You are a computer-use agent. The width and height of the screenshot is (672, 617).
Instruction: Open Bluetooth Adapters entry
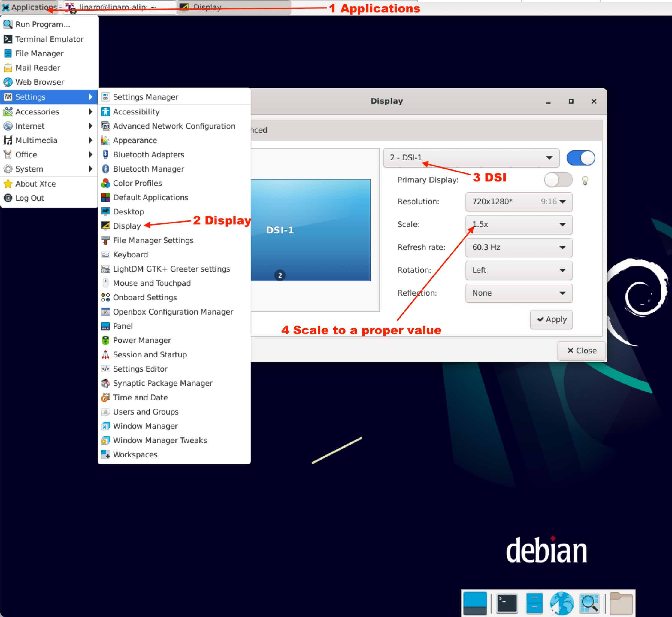[x=174, y=155]
